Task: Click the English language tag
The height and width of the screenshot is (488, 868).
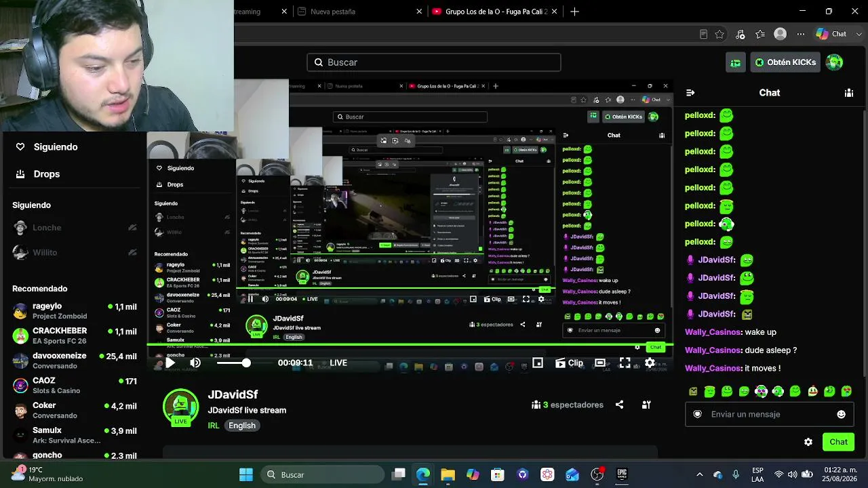Action: (x=242, y=426)
